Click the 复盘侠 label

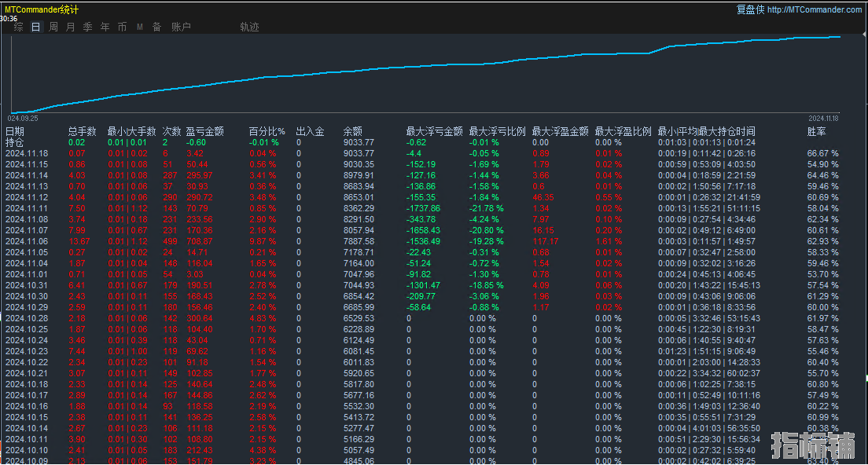point(750,9)
